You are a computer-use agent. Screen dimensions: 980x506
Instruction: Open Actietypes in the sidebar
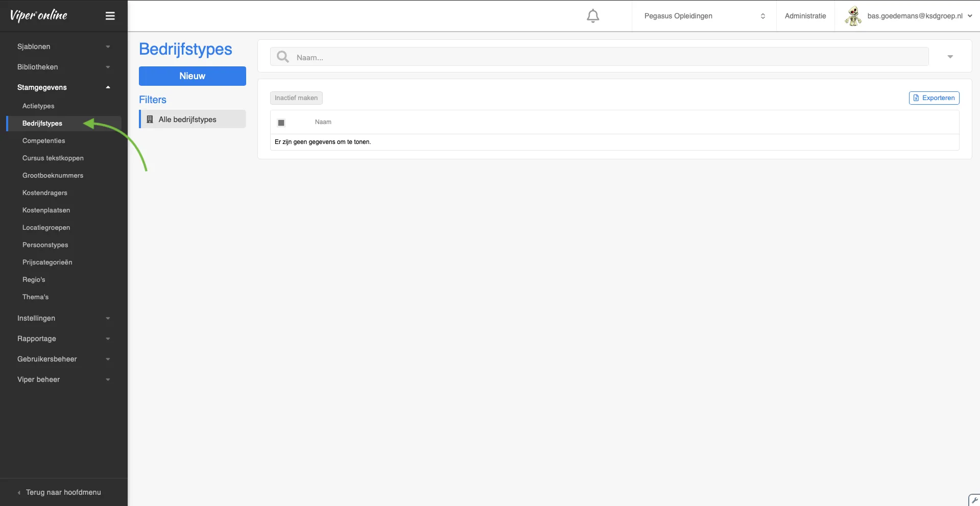click(38, 106)
